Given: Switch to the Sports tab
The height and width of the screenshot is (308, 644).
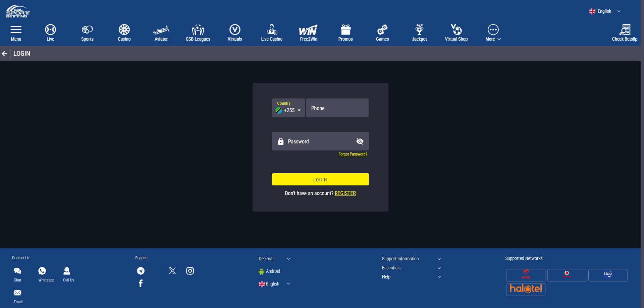Looking at the screenshot, I should [x=87, y=32].
